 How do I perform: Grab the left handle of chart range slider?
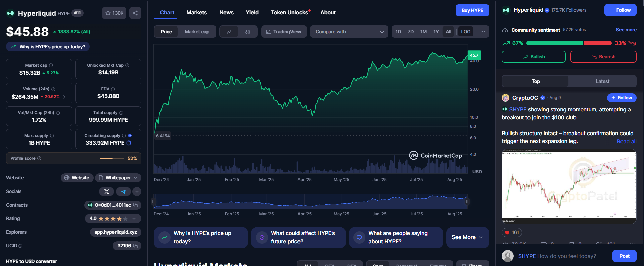click(x=153, y=202)
